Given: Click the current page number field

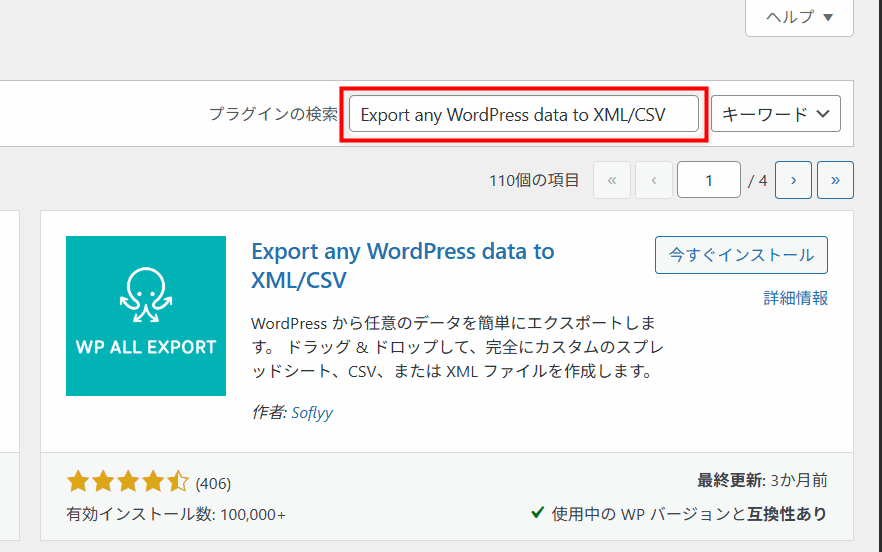Looking at the screenshot, I should (x=709, y=180).
